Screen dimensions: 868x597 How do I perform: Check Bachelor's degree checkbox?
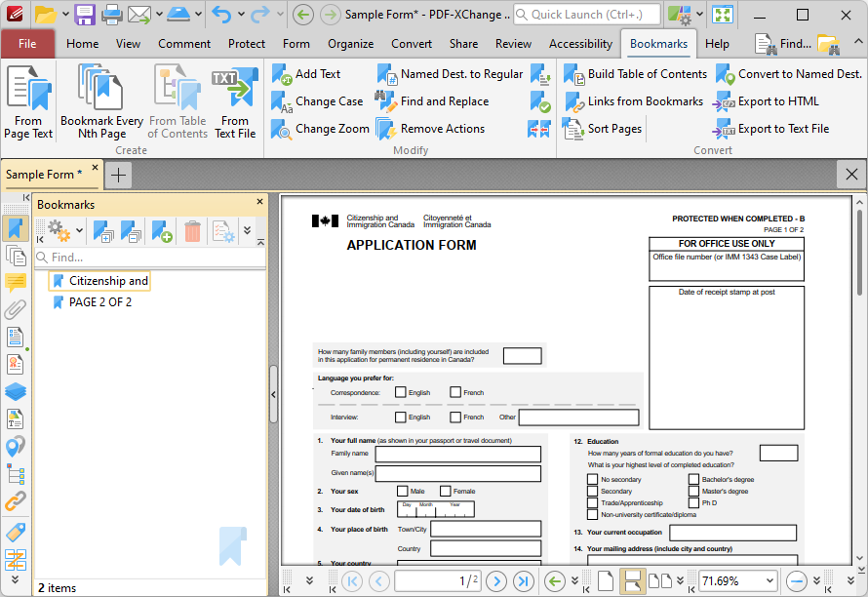(693, 479)
